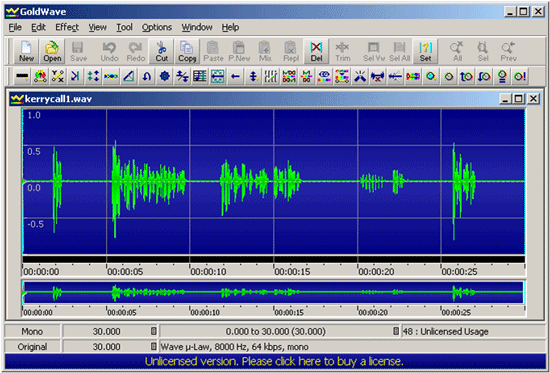Click the Repl replace button
Viewport: 550px width, 373px height.
pyautogui.click(x=291, y=51)
